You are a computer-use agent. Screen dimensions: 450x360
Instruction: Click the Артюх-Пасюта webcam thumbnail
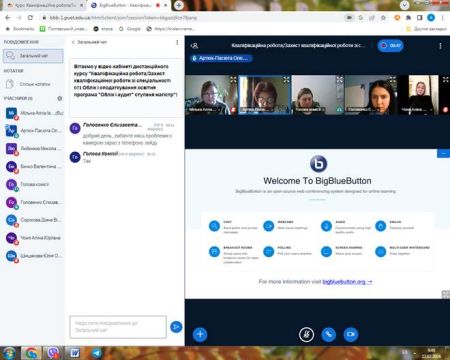point(265,95)
